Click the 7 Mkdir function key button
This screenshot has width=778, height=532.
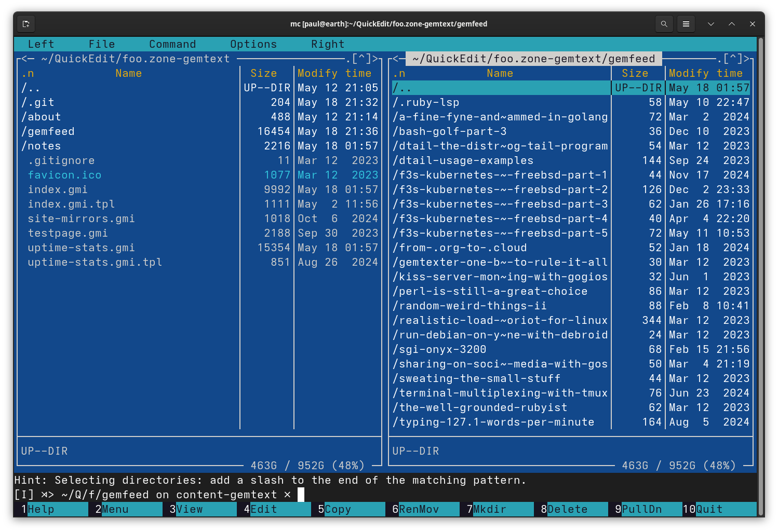[497, 509]
